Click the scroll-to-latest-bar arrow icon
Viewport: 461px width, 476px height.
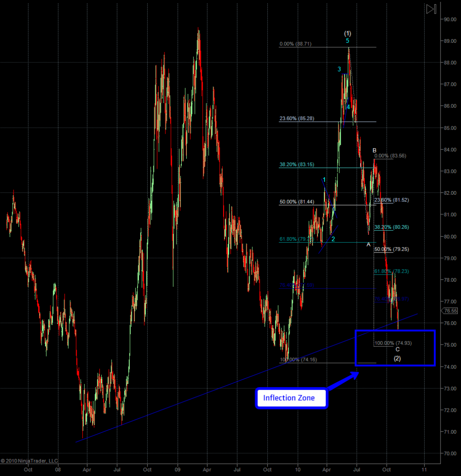pos(431,9)
